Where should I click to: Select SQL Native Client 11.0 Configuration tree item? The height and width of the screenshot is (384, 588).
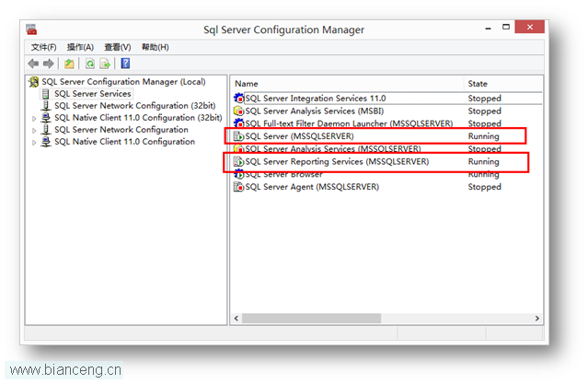point(125,142)
